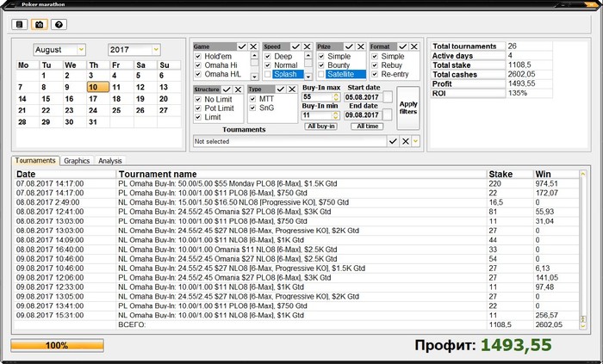Switch to the Graphics tab
Viewport: 603px width, 364px height.
[x=77, y=161]
